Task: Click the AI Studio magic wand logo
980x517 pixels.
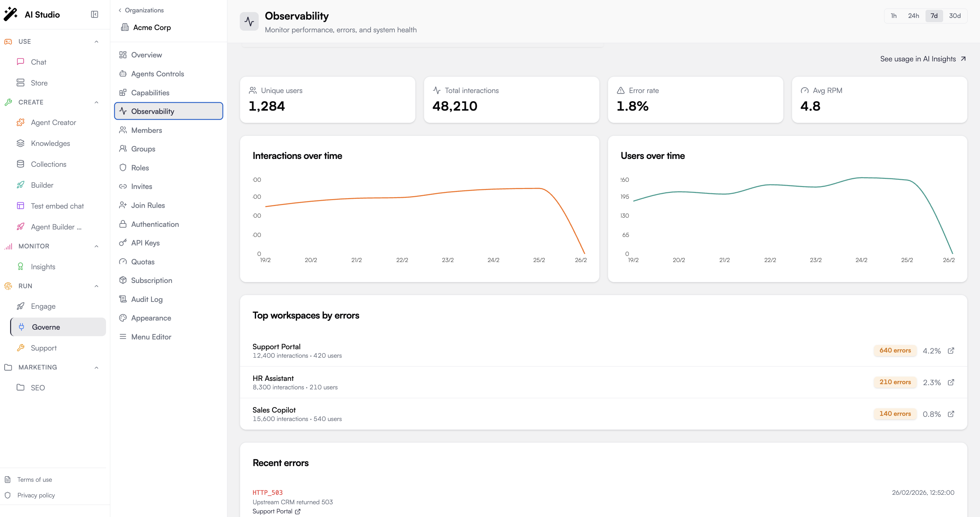Action: click(11, 14)
